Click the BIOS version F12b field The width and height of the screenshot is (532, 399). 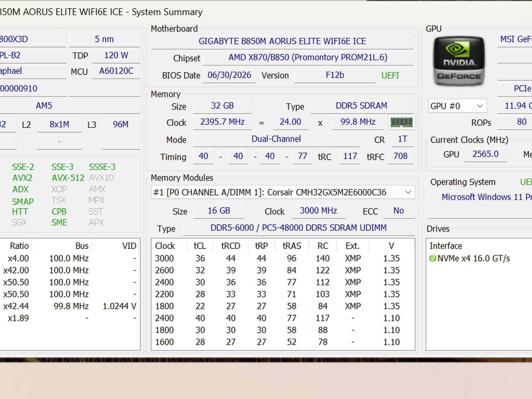[x=335, y=75]
